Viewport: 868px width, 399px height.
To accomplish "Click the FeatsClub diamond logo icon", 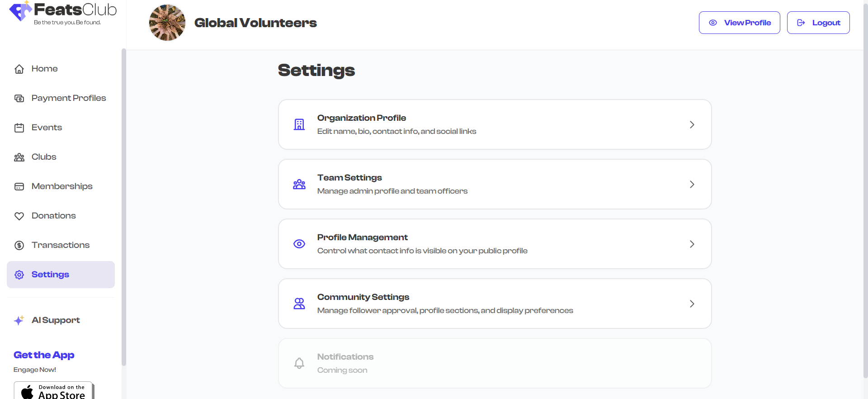I will point(21,11).
